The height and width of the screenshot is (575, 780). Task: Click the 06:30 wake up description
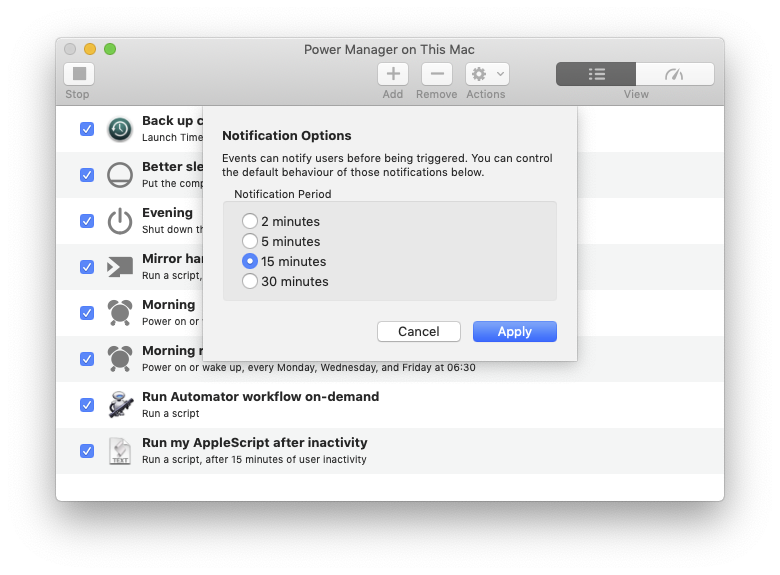click(308, 368)
